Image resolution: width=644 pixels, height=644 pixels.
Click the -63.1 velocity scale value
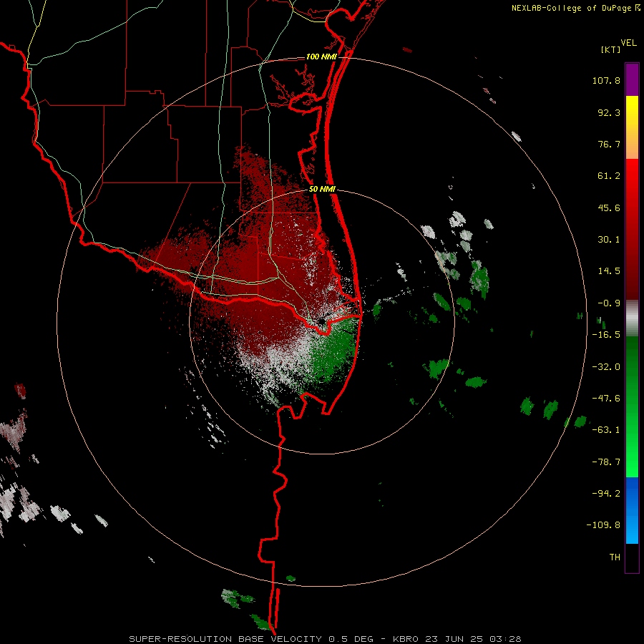[x=606, y=430]
